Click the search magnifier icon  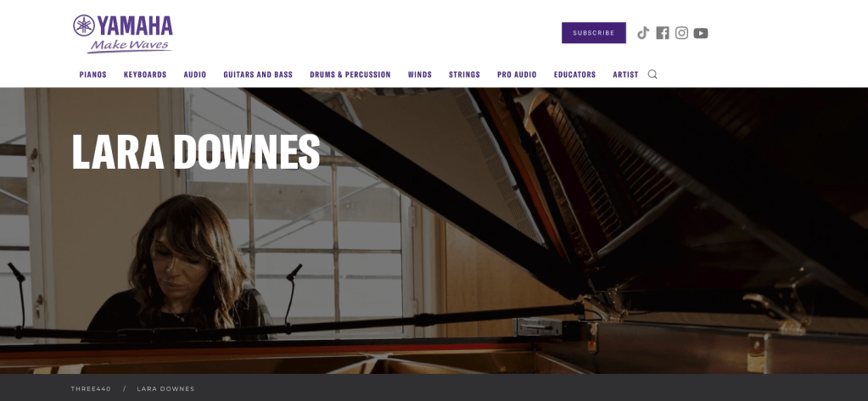pyautogui.click(x=652, y=74)
